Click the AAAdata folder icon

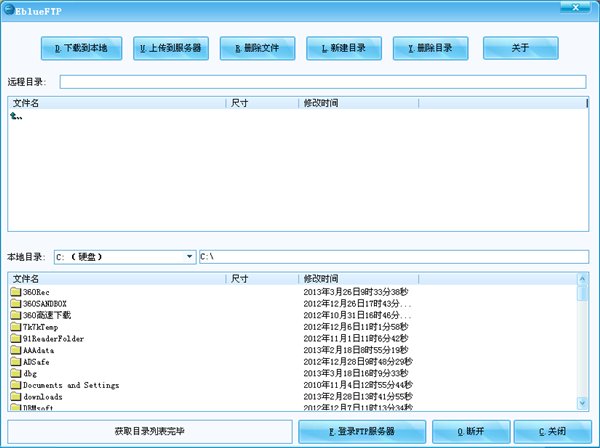point(16,350)
